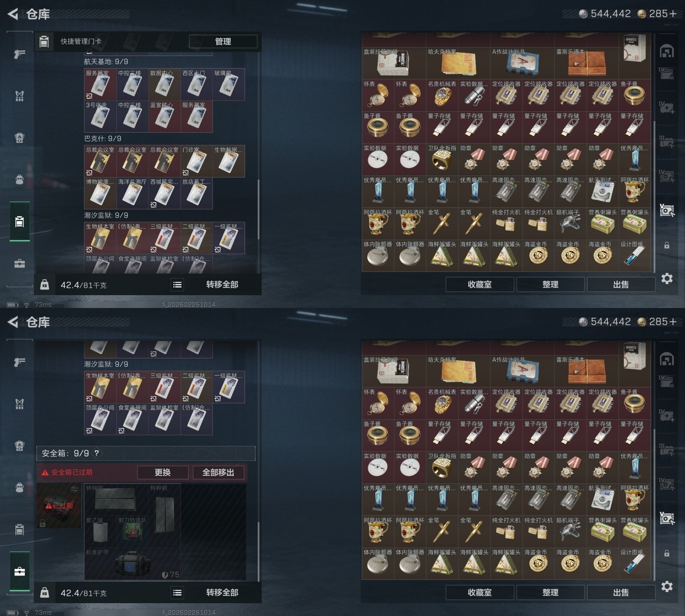This screenshot has width=685, height=616.
Task: Click the question mark beside 安全箱 9/9
Action: tap(97, 453)
